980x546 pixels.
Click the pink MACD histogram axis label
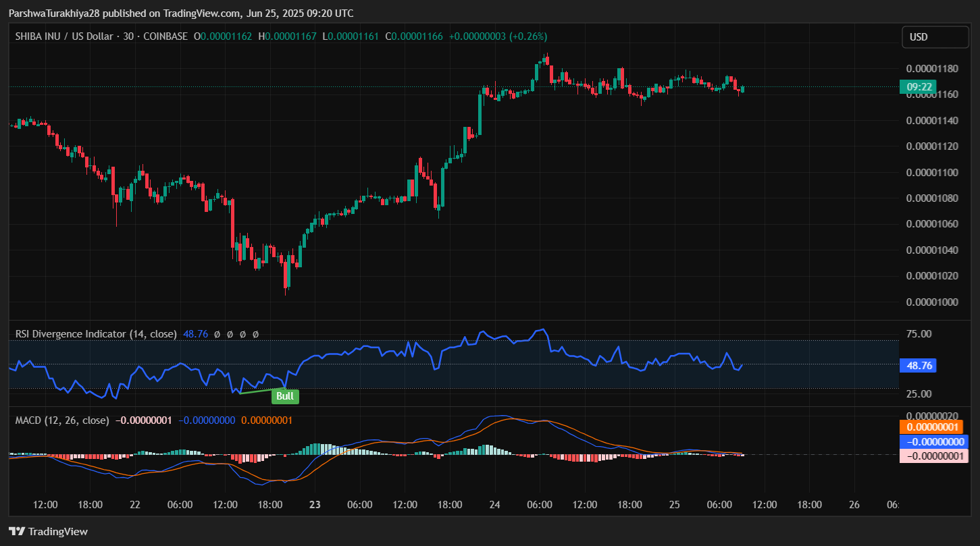933,456
